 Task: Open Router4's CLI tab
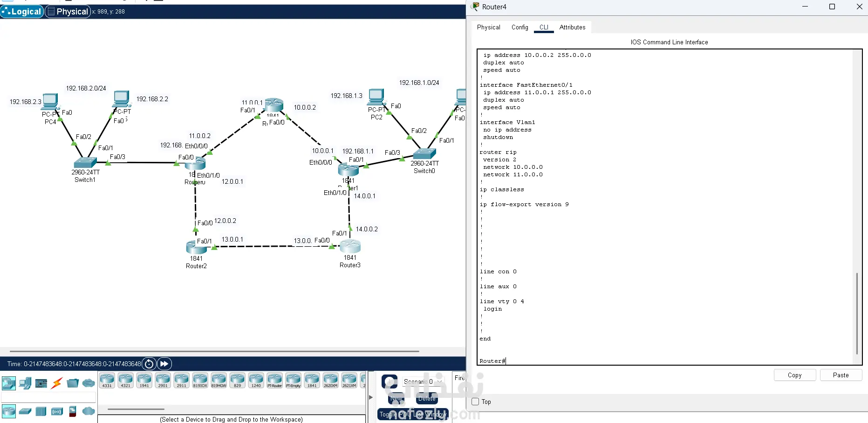point(544,28)
